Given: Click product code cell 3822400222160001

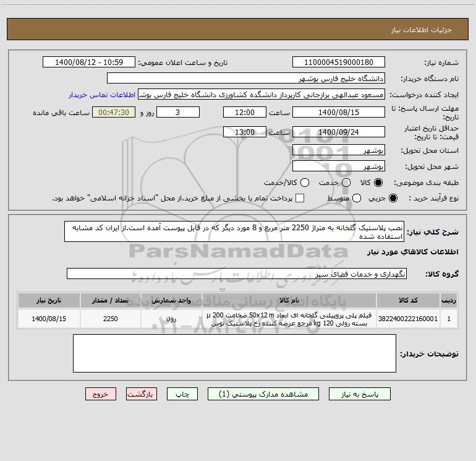Looking at the screenshot, I should coord(408,319).
